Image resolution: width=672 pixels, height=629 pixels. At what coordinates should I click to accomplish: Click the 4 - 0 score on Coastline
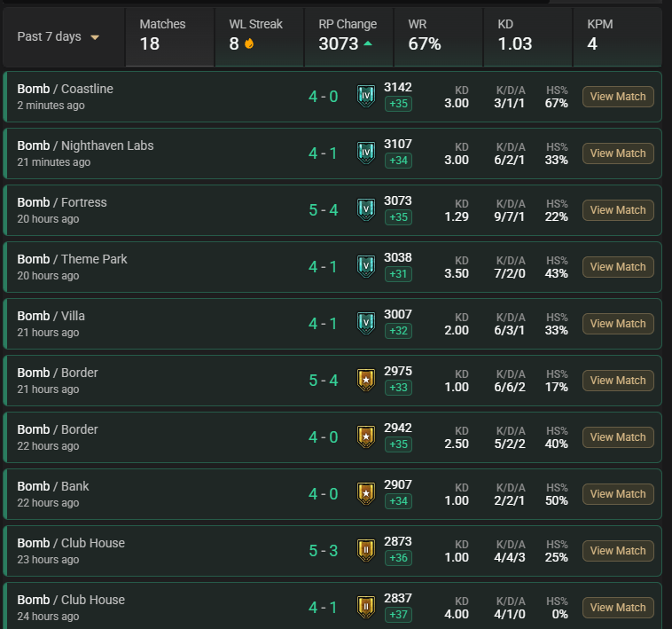tap(323, 97)
